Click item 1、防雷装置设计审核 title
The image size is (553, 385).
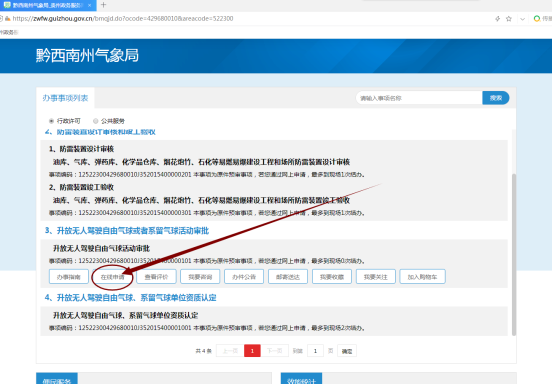coord(81,149)
